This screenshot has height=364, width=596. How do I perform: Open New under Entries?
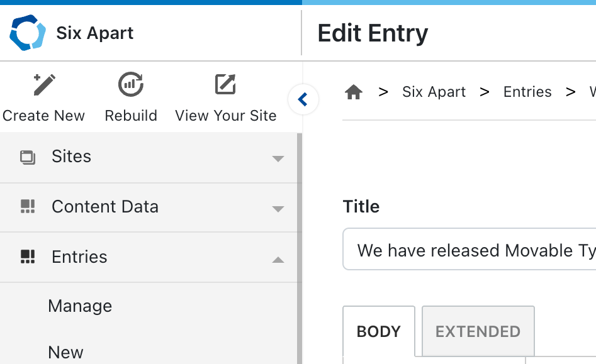(x=65, y=352)
